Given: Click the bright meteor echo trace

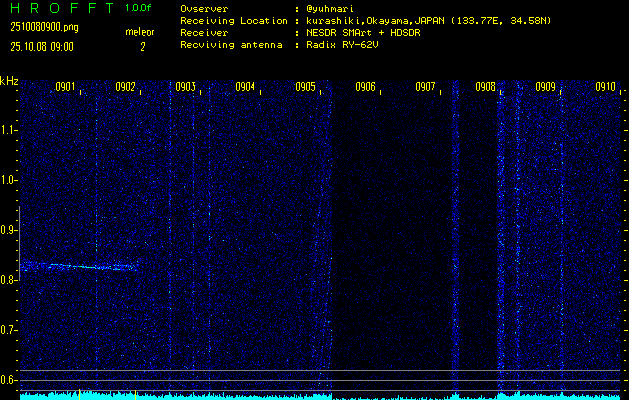Looking at the screenshot, I should (x=80, y=266).
